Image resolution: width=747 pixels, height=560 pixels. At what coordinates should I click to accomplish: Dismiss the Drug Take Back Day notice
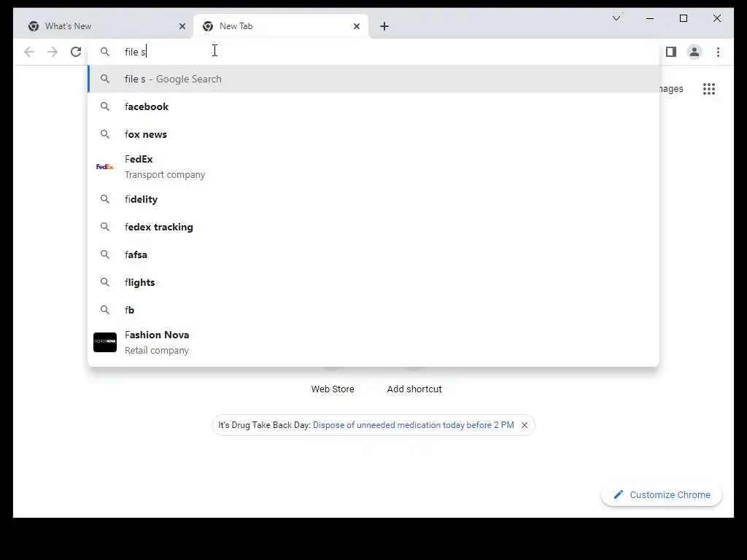coord(525,425)
